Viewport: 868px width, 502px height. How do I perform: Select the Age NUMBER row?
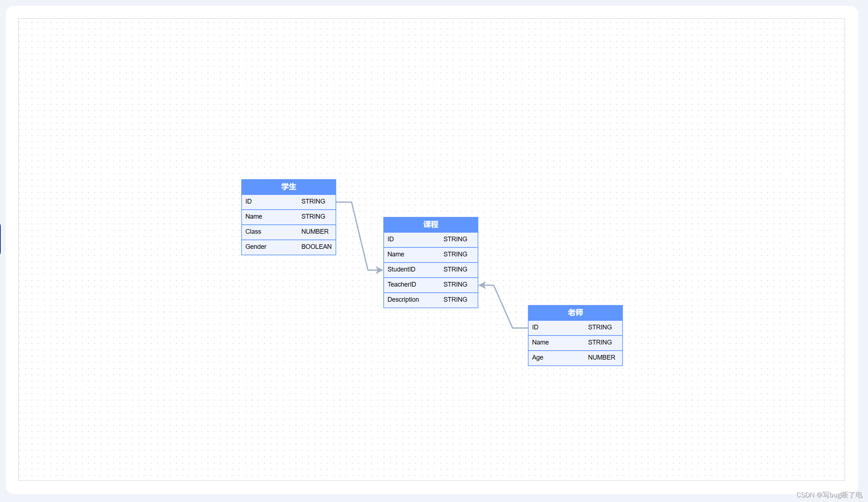tap(575, 358)
